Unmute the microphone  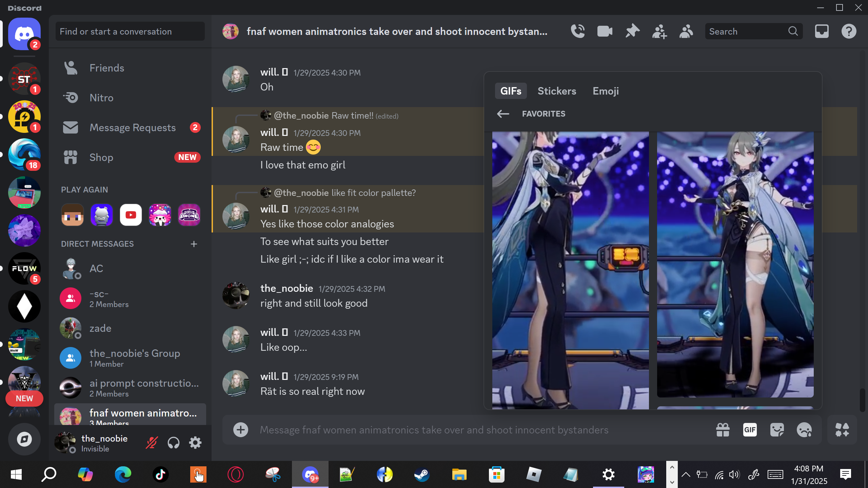point(152,443)
